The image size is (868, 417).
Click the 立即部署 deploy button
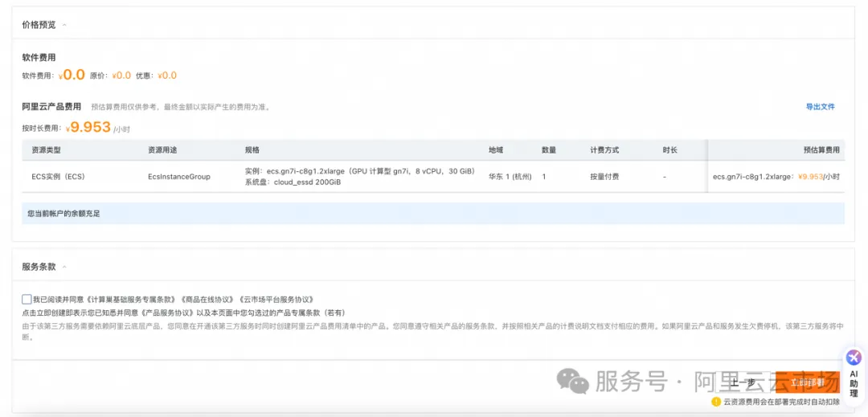tap(807, 382)
